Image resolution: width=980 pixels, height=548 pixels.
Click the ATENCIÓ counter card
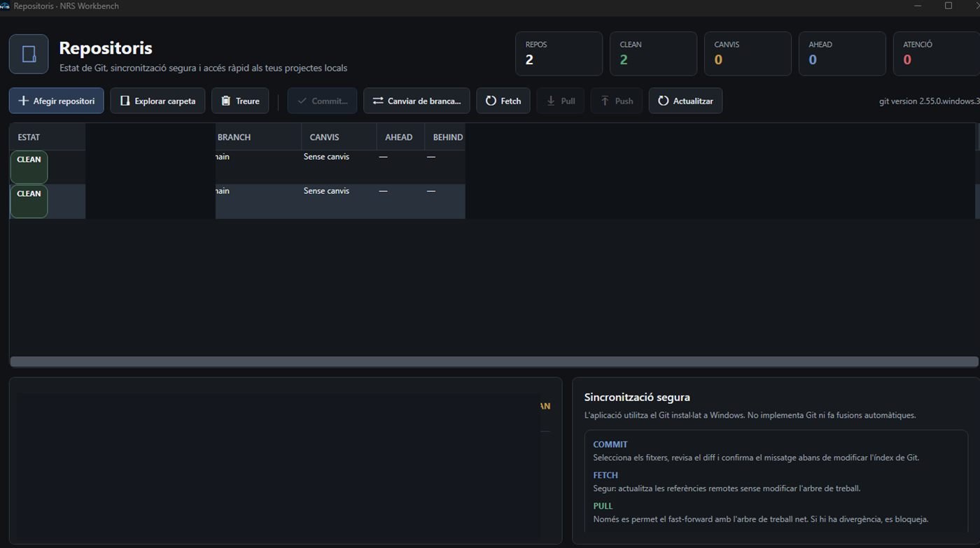(937, 53)
